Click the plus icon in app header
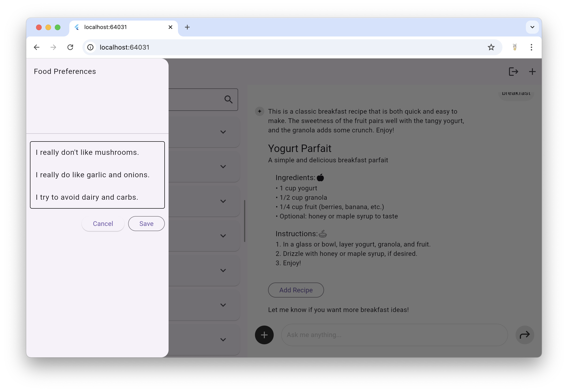The width and height of the screenshot is (568, 392). [x=532, y=72]
